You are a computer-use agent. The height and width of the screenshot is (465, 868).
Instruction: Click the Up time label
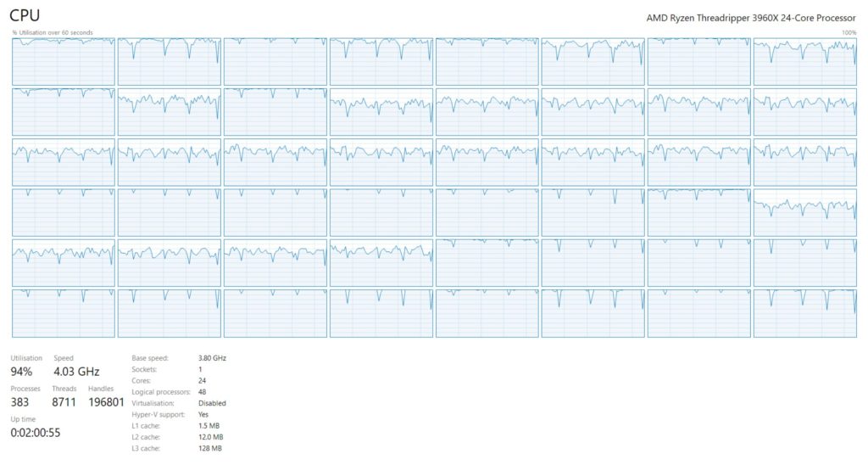pos(23,419)
